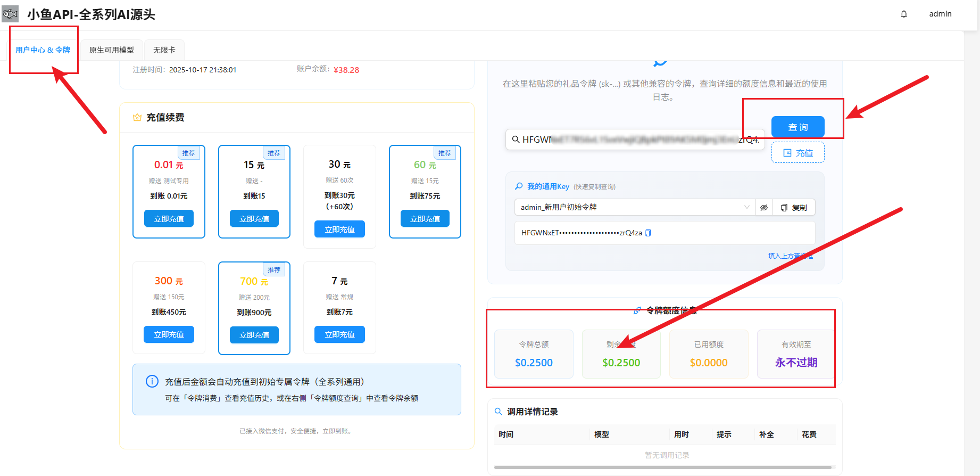Open the 无限卡 tab
Screen dimensions: 980x476
[x=164, y=50]
